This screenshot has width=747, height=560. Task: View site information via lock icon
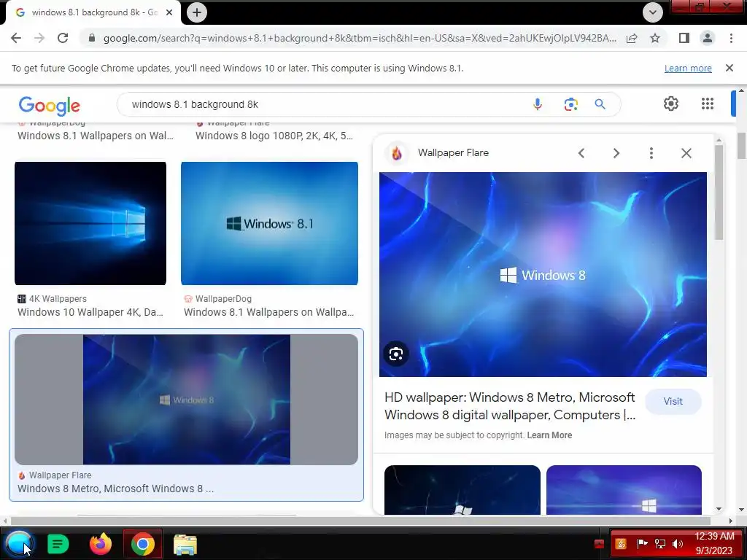(x=92, y=38)
